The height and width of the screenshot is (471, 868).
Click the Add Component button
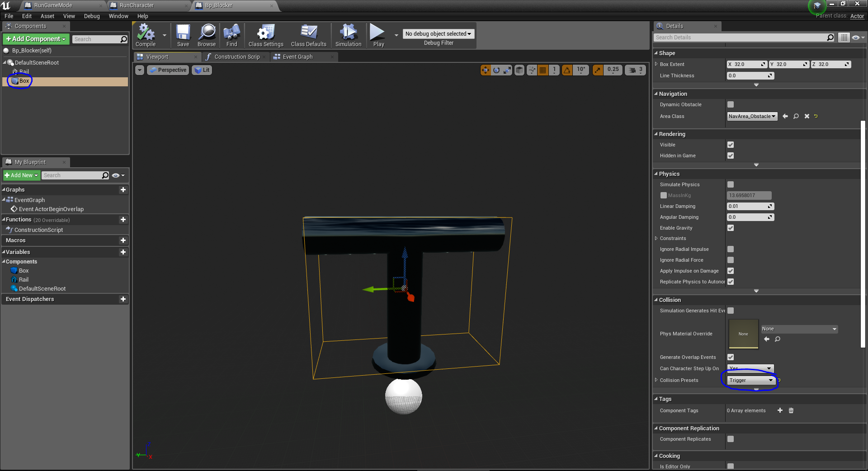click(36, 39)
